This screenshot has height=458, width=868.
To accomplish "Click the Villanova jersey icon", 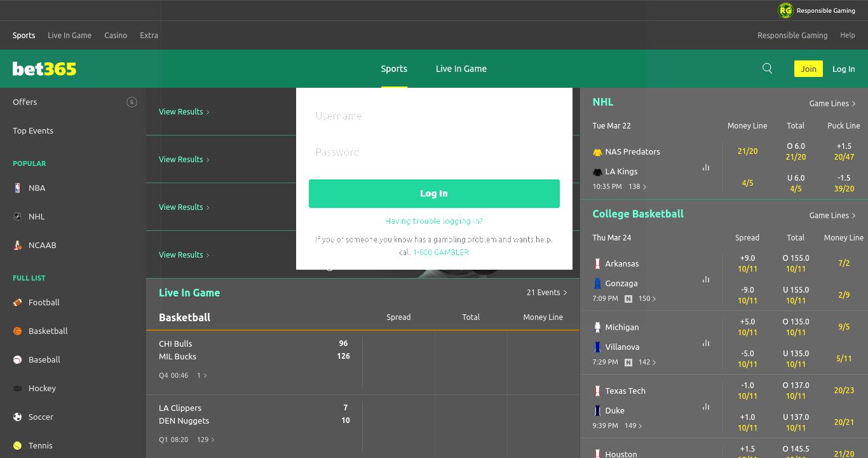I will tap(597, 347).
